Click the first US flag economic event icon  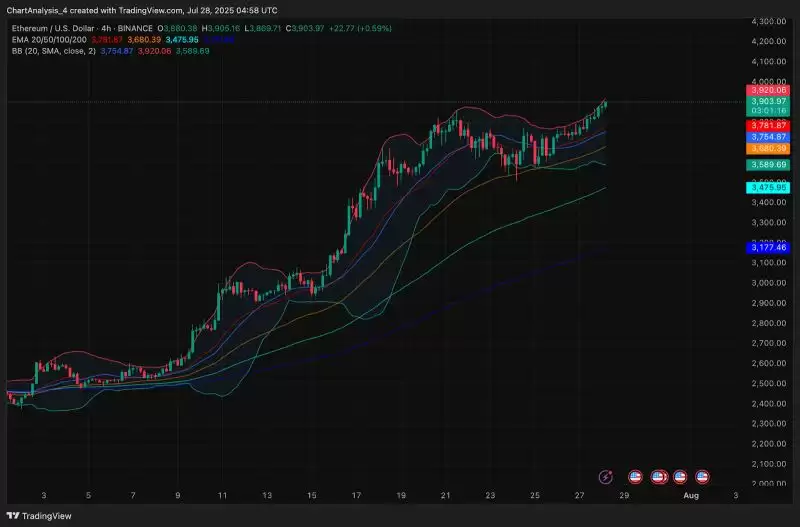[x=634, y=478]
